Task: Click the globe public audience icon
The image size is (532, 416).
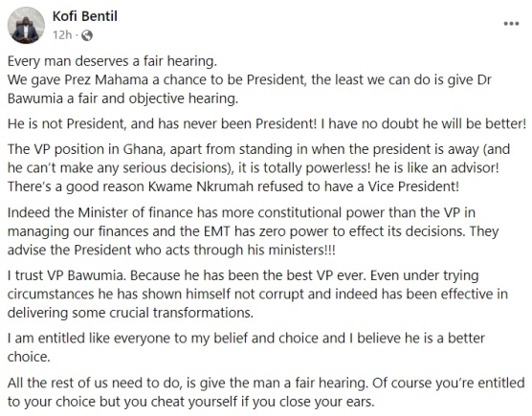Action: click(87, 35)
